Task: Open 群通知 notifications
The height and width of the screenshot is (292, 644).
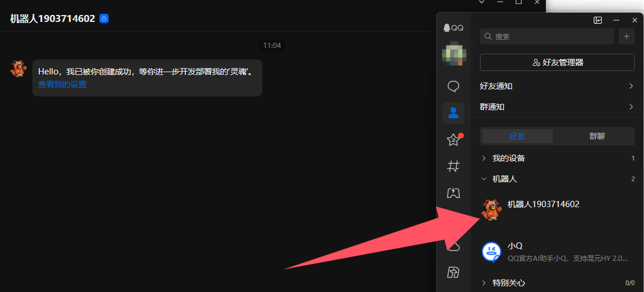Action: click(x=557, y=107)
